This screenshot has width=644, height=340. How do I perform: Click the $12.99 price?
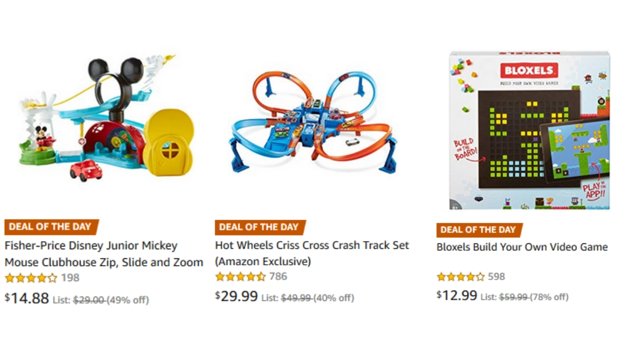tap(457, 295)
